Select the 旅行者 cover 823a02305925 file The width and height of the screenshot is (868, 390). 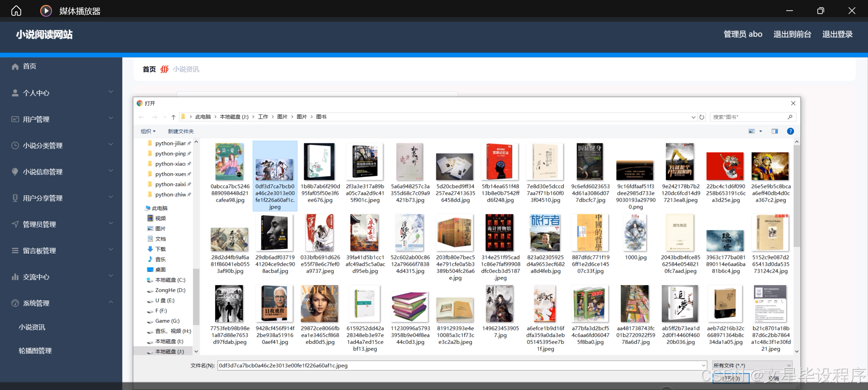pos(546,244)
